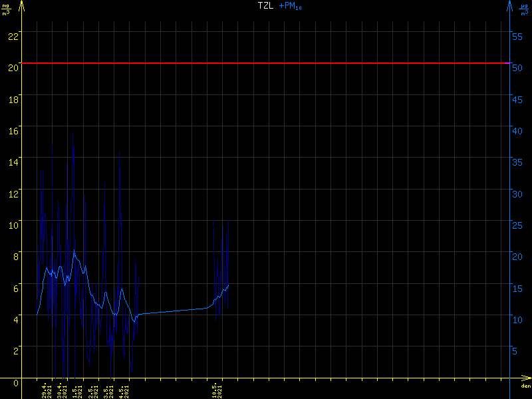Click the 55 tick on blue axis
Image resolution: width=532 pixels, height=399 pixels.
[x=518, y=35]
